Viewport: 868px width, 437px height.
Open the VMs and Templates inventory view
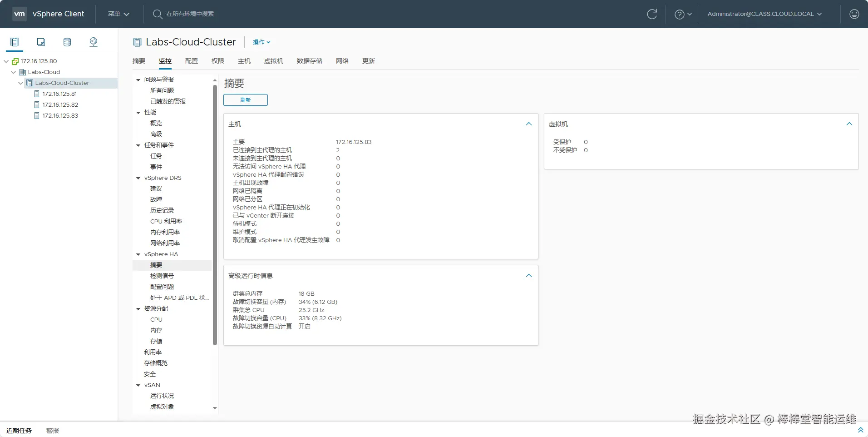point(41,42)
